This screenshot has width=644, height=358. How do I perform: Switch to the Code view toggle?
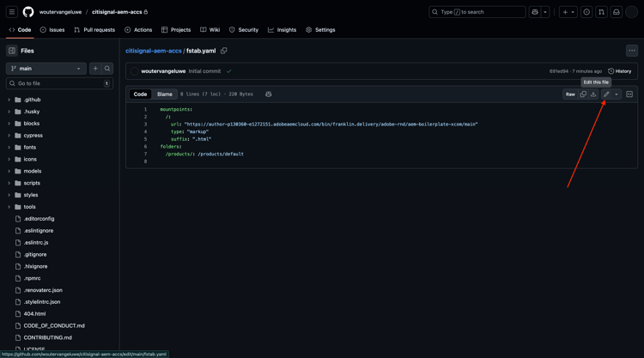[x=140, y=94]
